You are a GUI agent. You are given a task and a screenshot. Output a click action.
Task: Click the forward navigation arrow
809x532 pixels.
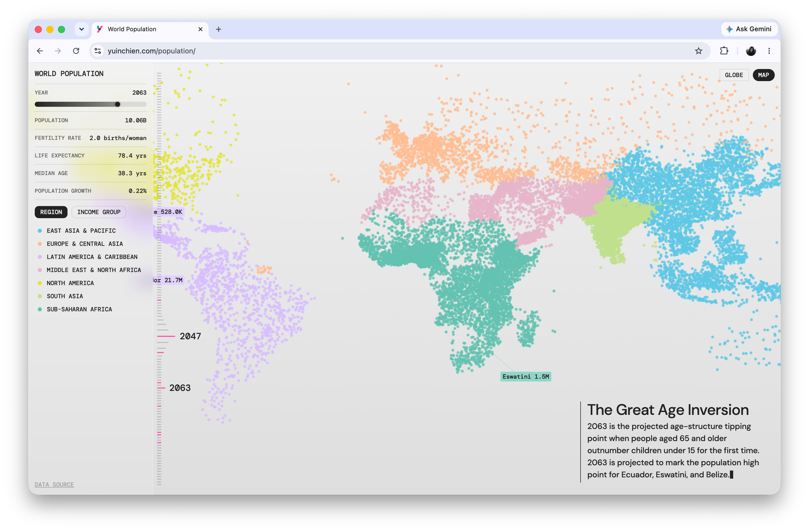click(58, 51)
